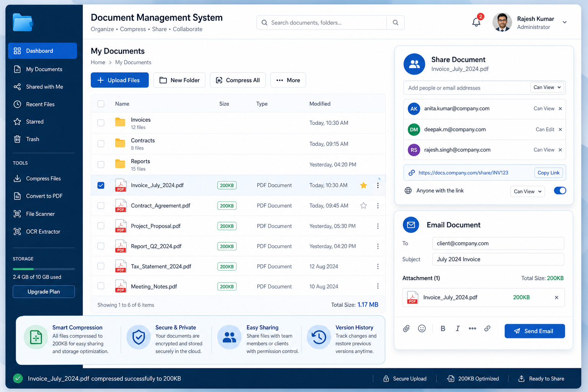
Task: Turn off Anyone with the link toggle
Action: click(560, 191)
